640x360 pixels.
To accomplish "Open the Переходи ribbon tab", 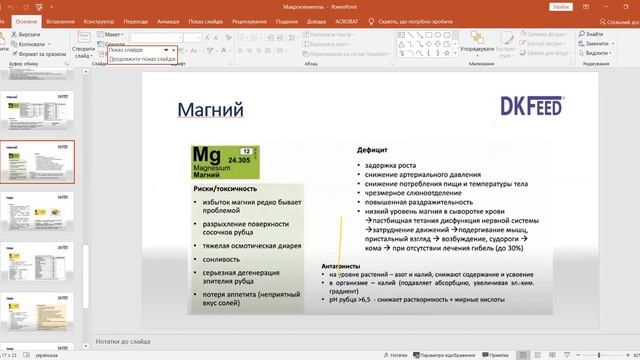I will [x=136, y=22].
